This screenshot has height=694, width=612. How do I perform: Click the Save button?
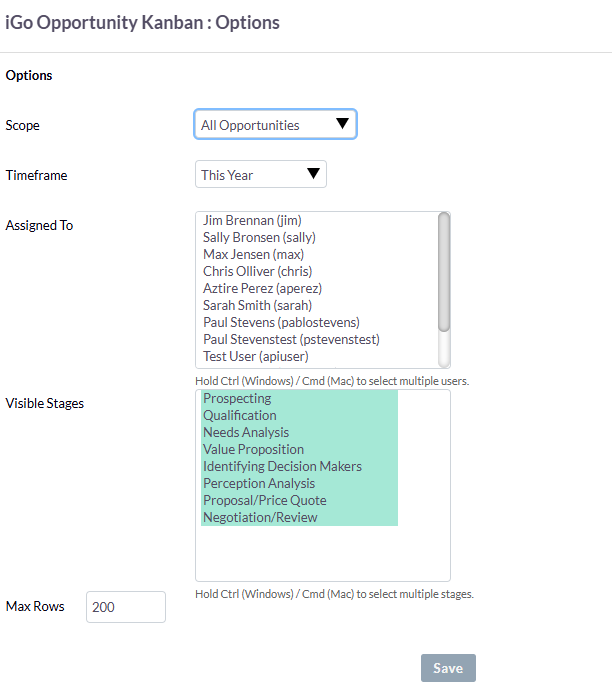pyautogui.click(x=448, y=668)
